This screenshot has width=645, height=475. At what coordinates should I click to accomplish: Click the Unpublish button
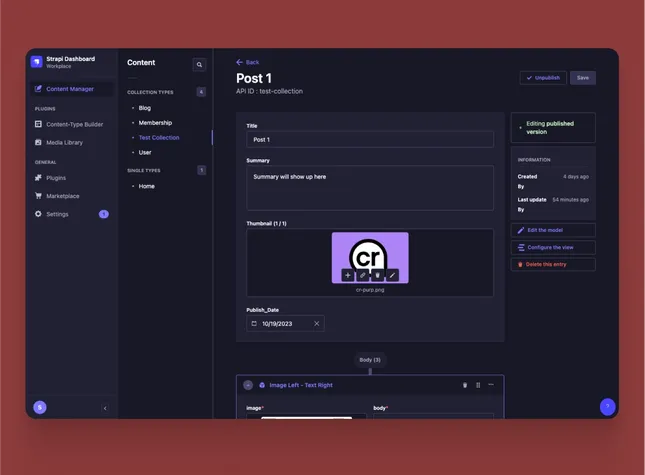(543, 78)
